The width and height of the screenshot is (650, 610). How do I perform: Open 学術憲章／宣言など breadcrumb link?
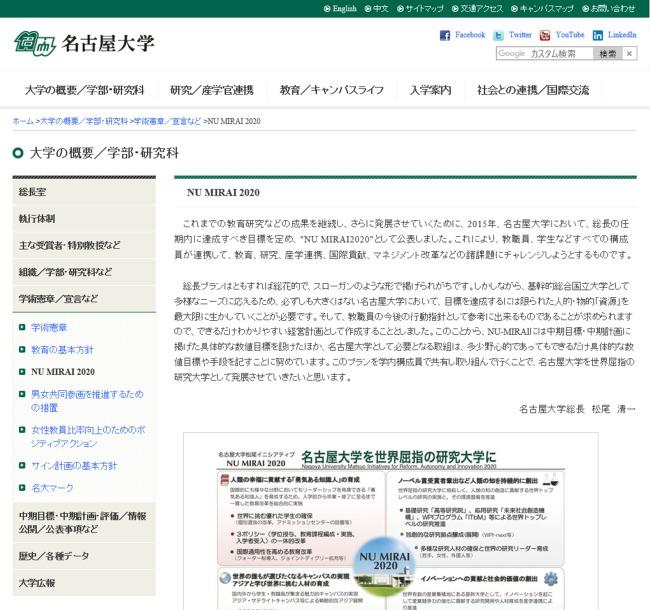tap(167, 121)
